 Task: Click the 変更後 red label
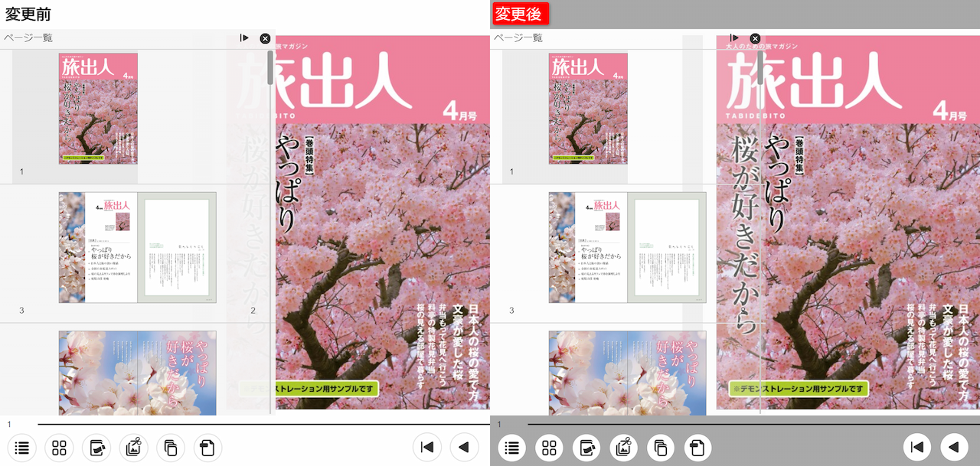tap(520, 14)
